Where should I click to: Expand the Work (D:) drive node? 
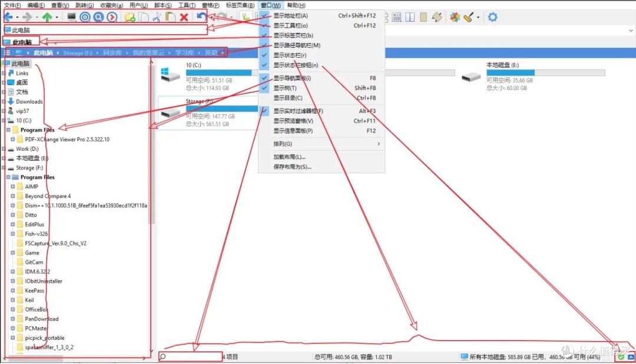(4, 149)
